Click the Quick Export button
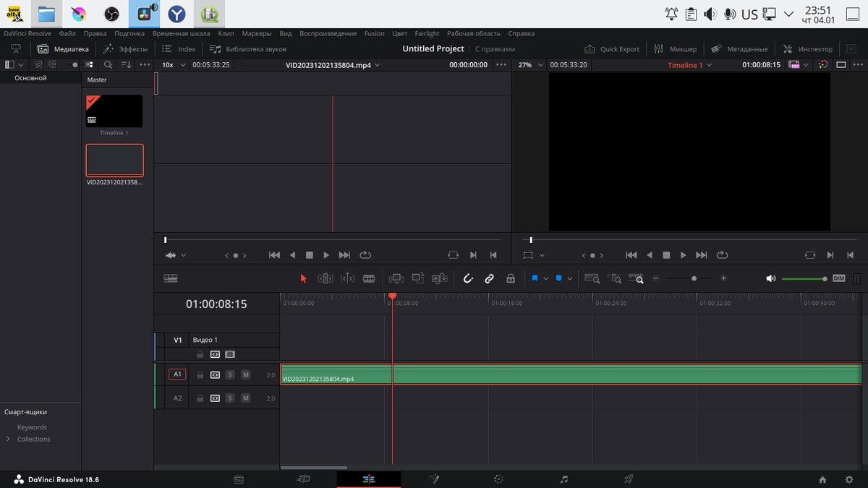Viewport: 868px width, 488px height. click(x=612, y=49)
